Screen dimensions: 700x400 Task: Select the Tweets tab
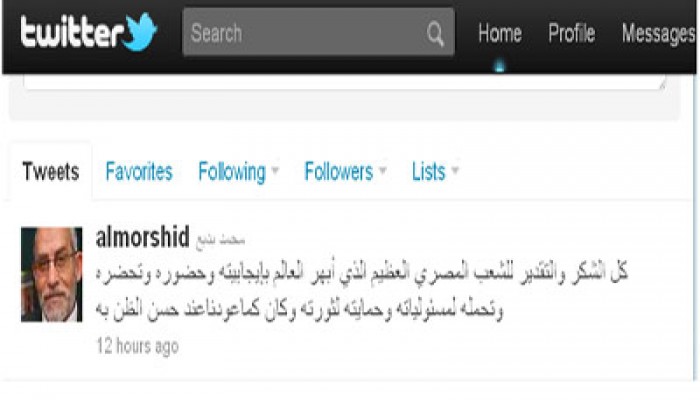click(x=50, y=171)
